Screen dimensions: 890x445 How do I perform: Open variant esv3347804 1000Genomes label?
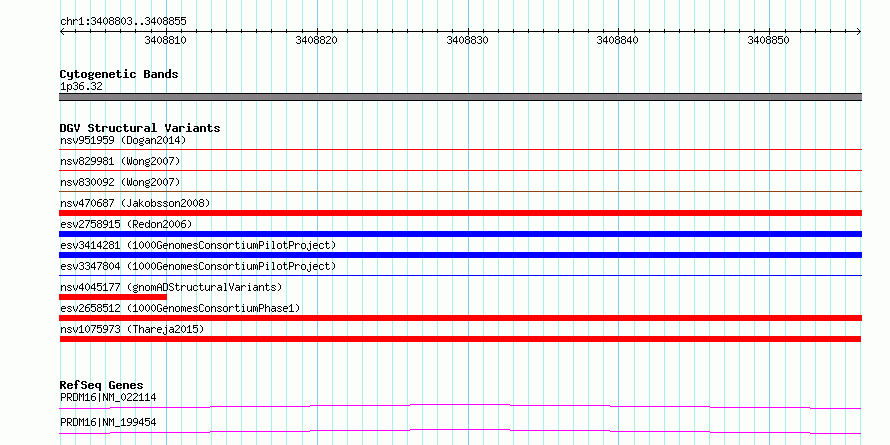tap(198, 266)
